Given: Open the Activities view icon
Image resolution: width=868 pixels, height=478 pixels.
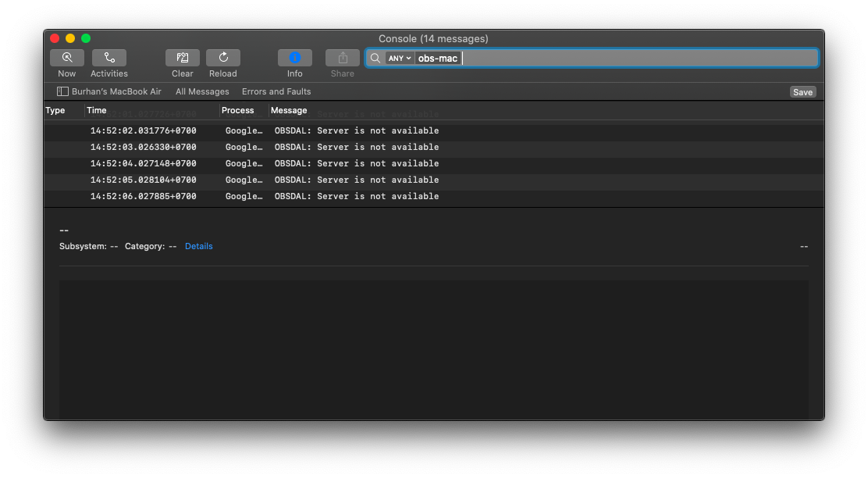Looking at the screenshot, I should click(108, 57).
